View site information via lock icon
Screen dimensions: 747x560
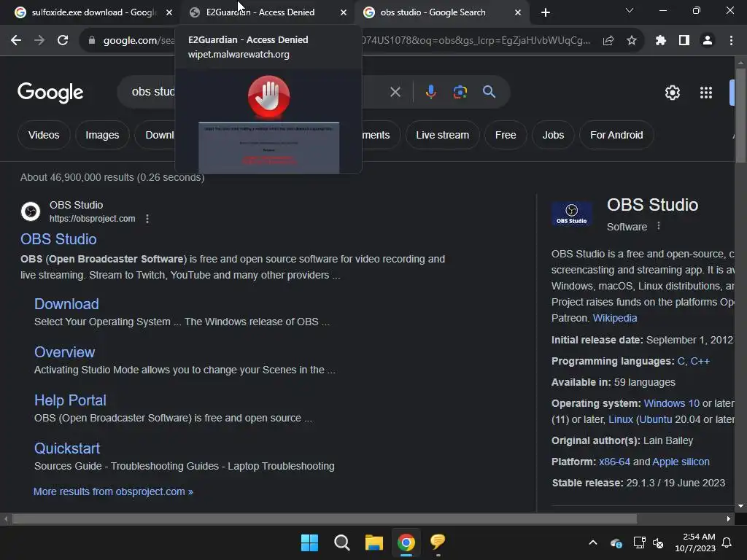pyautogui.click(x=92, y=41)
